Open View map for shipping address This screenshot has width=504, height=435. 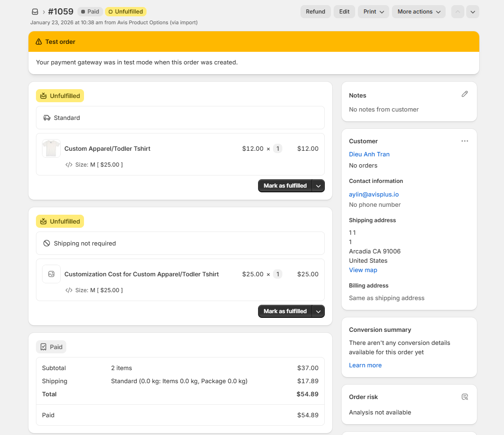click(x=363, y=270)
